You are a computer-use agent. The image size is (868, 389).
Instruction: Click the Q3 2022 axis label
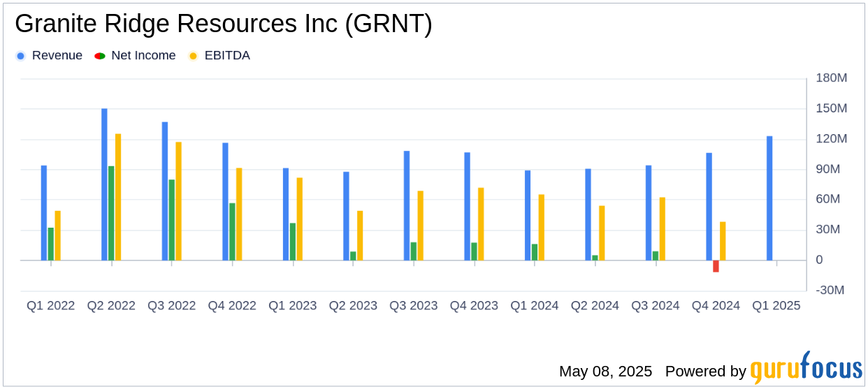tap(172, 306)
